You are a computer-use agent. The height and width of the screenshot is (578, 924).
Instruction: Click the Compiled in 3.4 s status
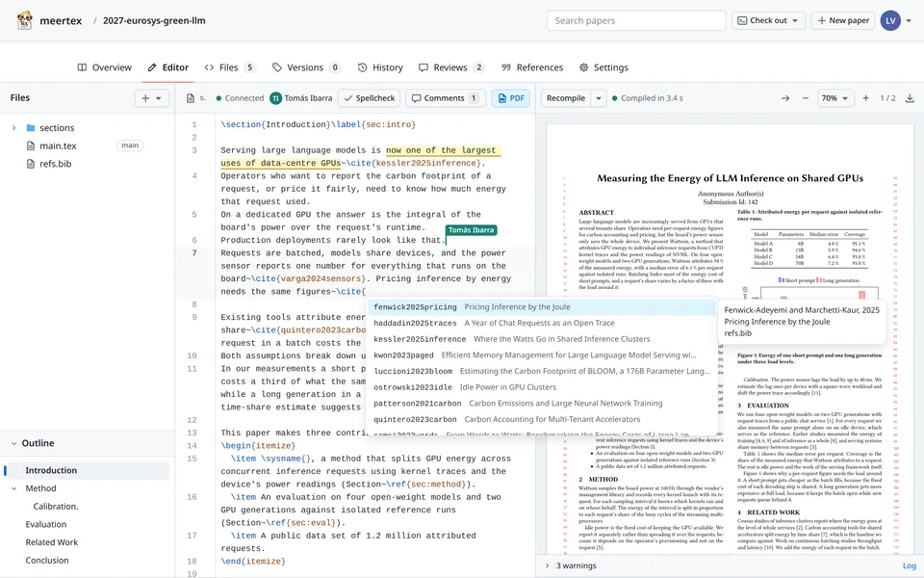coord(648,98)
